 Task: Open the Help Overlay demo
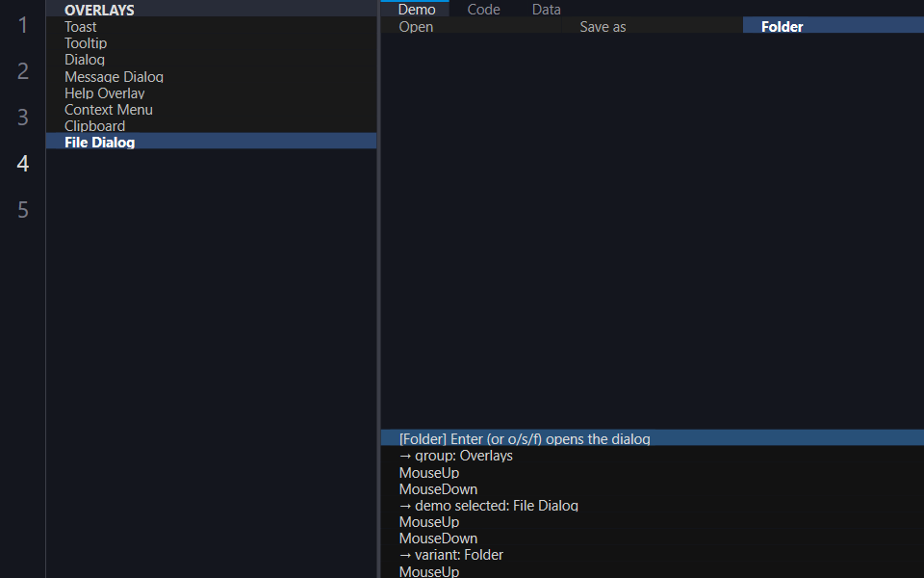(x=211, y=92)
